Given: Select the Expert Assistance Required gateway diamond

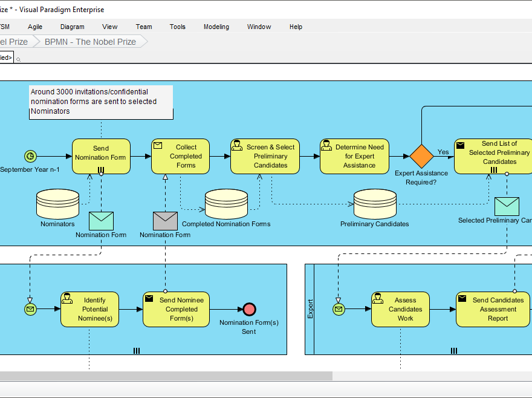Looking at the screenshot, I should pyautogui.click(x=421, y=156).
